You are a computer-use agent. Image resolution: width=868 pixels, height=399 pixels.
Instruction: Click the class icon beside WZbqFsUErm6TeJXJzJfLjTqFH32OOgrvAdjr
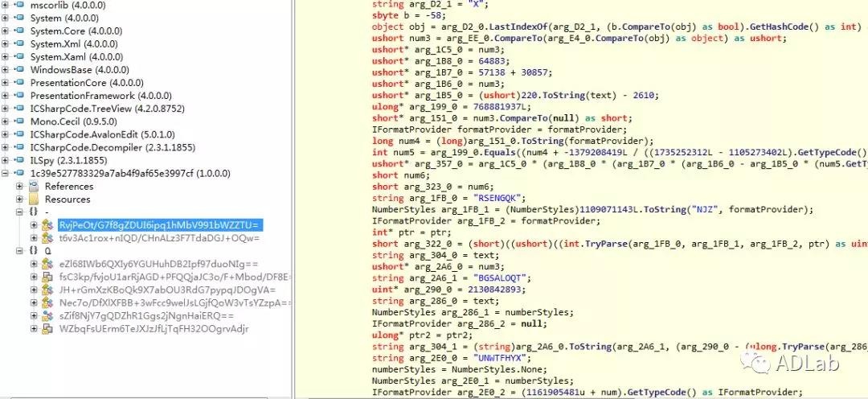click(x=47, y=328)
